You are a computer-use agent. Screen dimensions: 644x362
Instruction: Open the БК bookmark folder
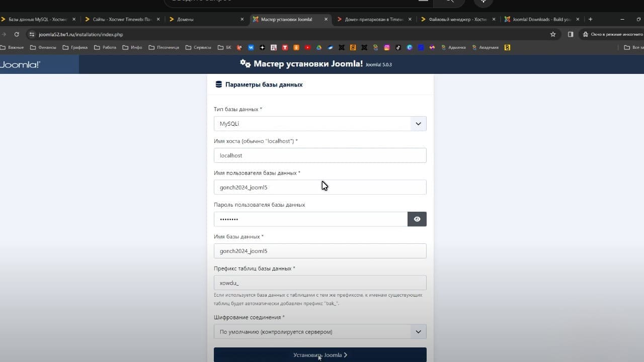(224, 47)
